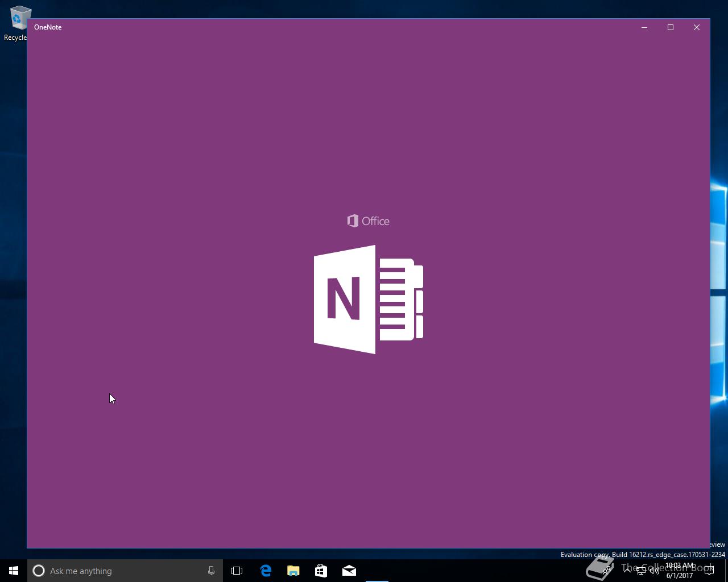Activate the Cortana microphone icon
This screenshot has width=728, height=582.
tap(211, 571)
